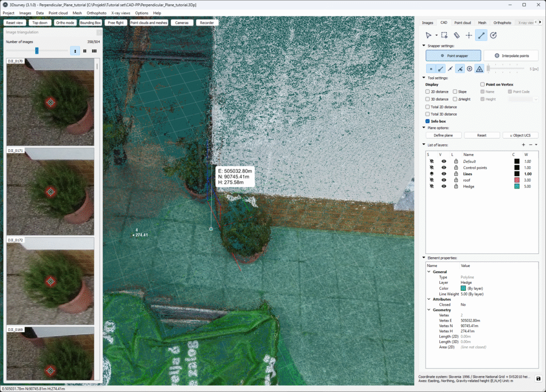Viewport: 546px width, 392px height.
Task: Check Total 3D distance option
Action: click(x=427, y=114)
